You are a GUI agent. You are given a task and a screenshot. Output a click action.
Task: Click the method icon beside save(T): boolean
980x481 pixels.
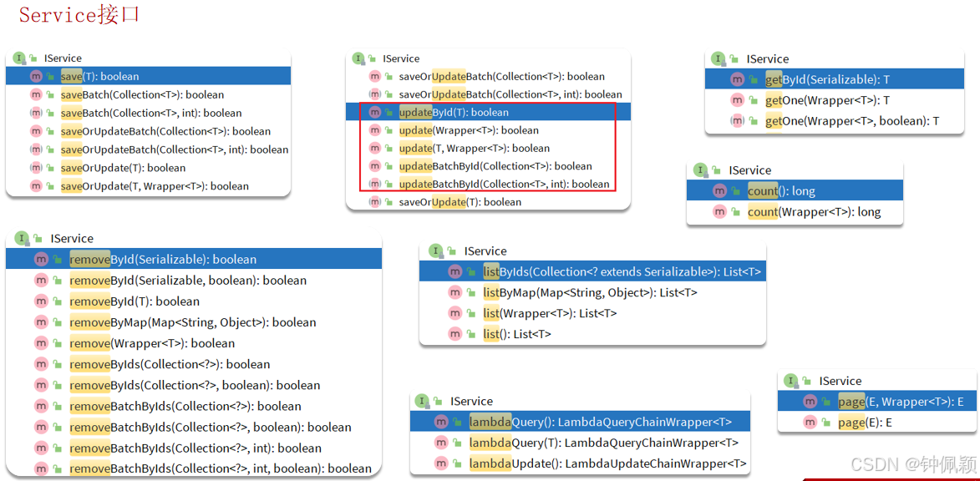click(x=35, y=76)
